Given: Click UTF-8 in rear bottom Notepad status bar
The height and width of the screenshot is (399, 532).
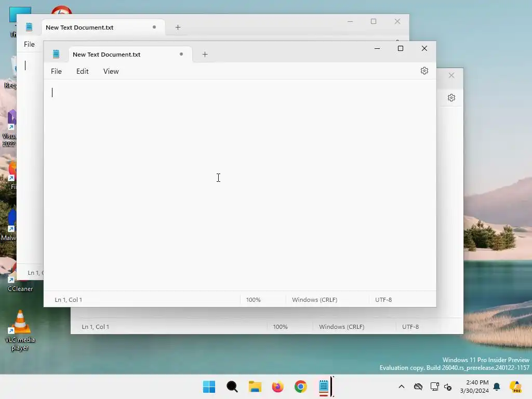Looking at the screenshot, I should point(410,327).
